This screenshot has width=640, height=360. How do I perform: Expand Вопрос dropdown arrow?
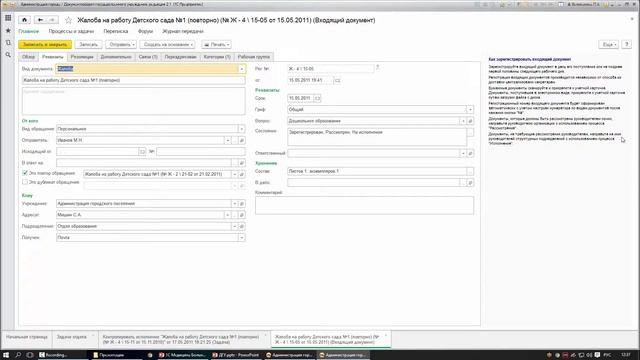(463, 121)
